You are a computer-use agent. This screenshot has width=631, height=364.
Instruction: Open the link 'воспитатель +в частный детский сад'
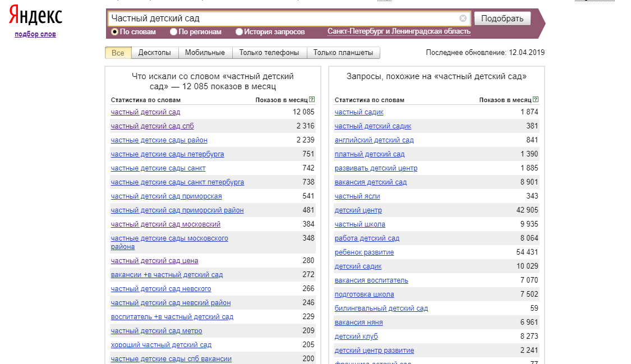pos(172,317)
